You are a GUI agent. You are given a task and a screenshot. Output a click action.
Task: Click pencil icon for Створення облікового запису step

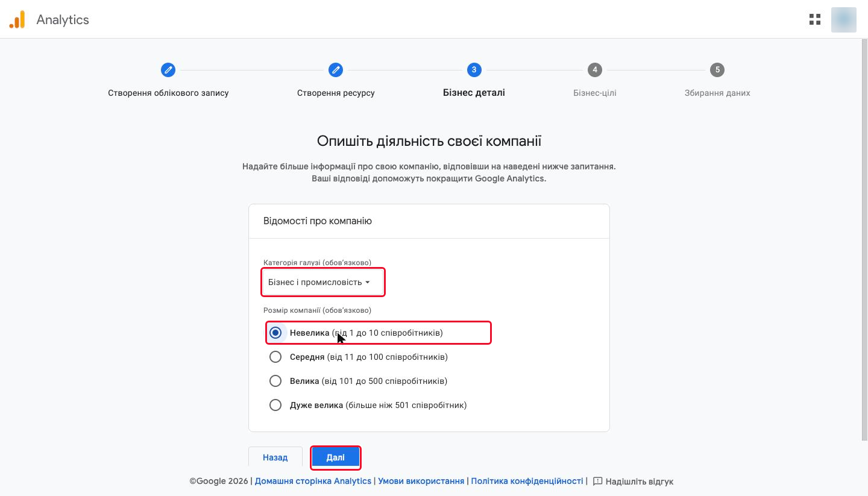coord(168,70)
